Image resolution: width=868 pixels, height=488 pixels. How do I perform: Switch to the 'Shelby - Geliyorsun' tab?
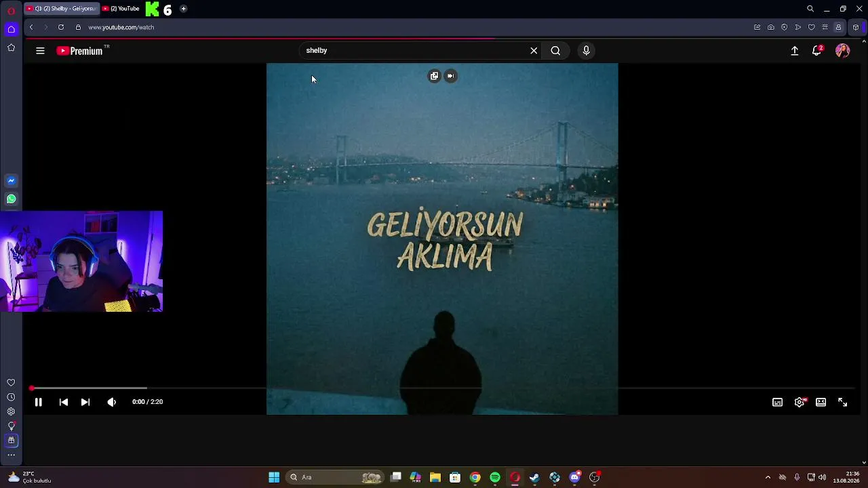coord(62,9)
